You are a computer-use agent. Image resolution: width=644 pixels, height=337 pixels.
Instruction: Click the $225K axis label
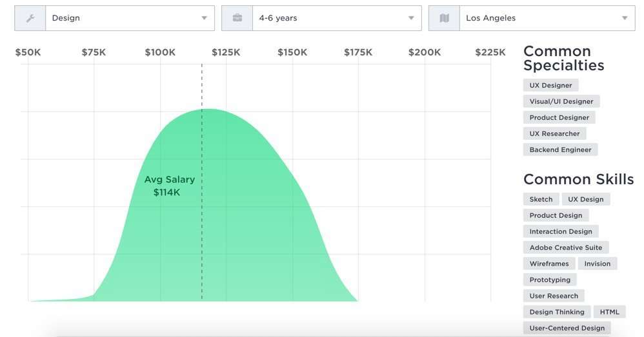(490, 52)
